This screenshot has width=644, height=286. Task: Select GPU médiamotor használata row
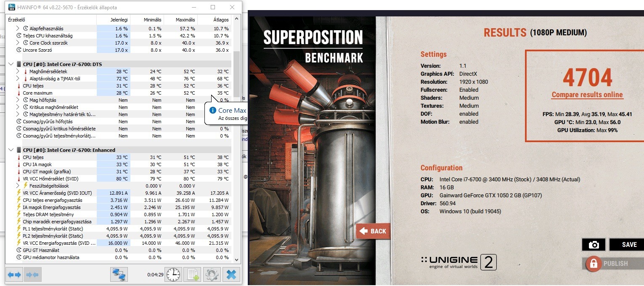coord(119,257)
